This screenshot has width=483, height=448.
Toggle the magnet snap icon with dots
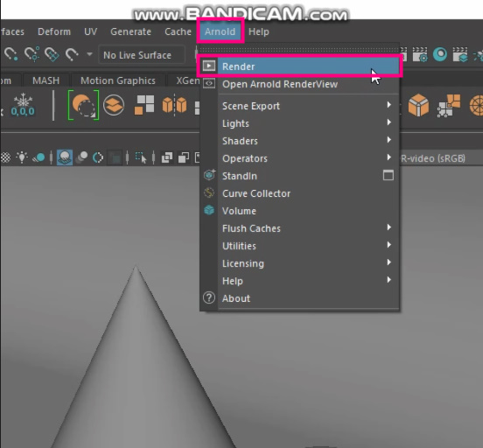coord(32,54)
